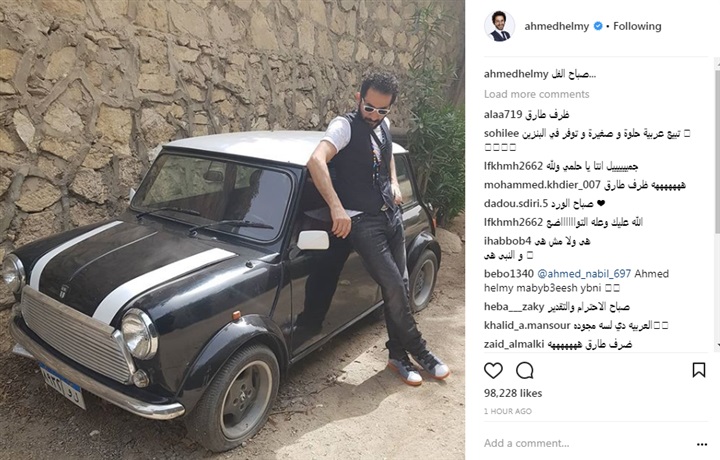The height and width of the screenshot is (460, 720).
Task: View the 98,228 likes list
Action: (513, 393)
